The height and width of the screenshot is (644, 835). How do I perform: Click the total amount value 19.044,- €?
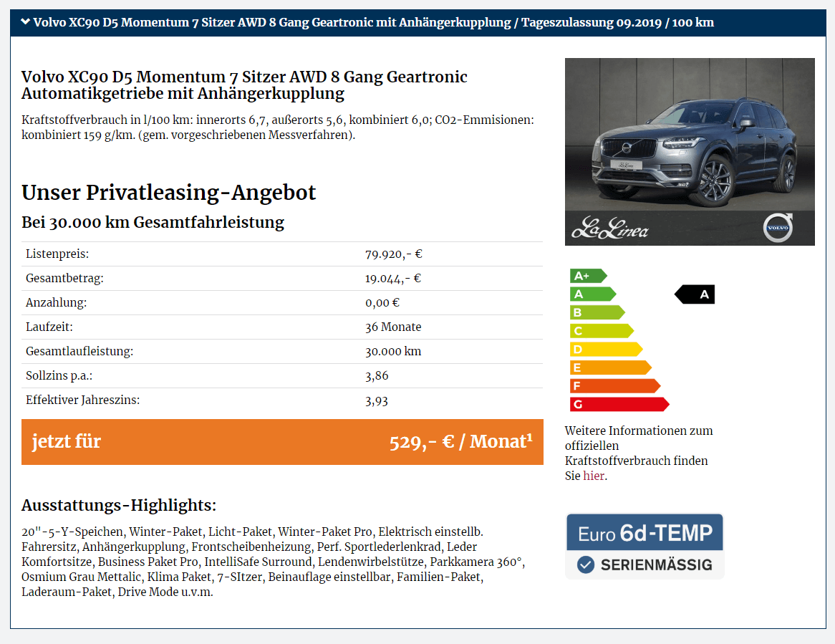pyautogui.click(x=393, y=279)
